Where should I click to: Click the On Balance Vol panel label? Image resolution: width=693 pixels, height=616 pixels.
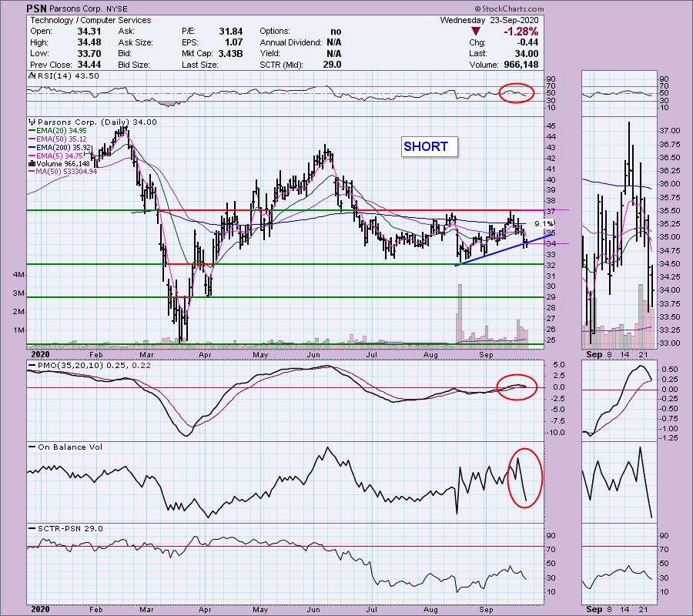point(70,447)
